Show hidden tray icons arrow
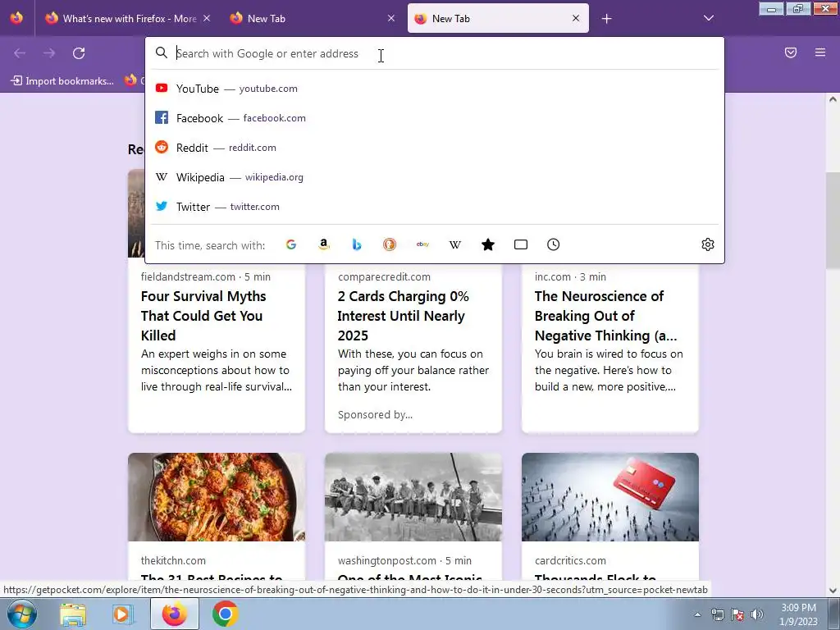840x630 pixels. tap(697, 614)
